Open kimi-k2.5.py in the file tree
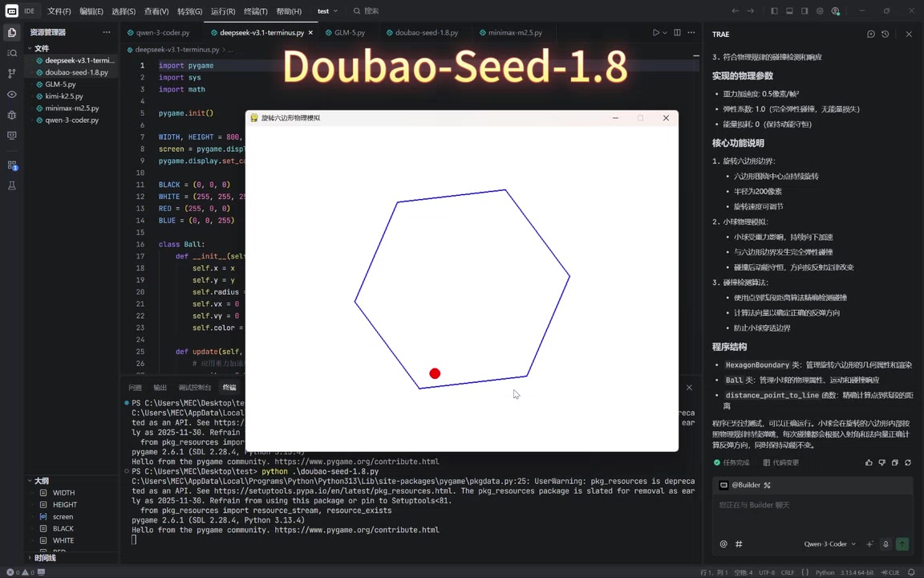Viewport: 924px width, 578px height. coord(63,96)
